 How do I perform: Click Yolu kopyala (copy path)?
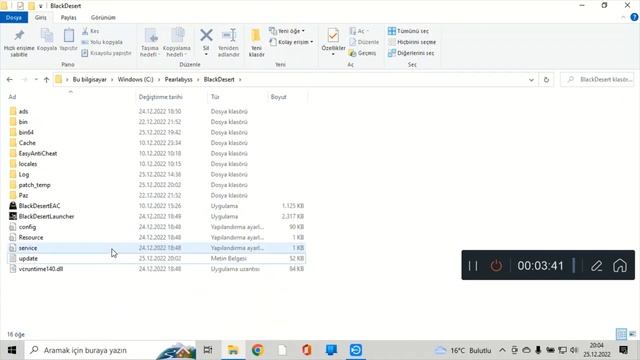(x=102, y=42)
